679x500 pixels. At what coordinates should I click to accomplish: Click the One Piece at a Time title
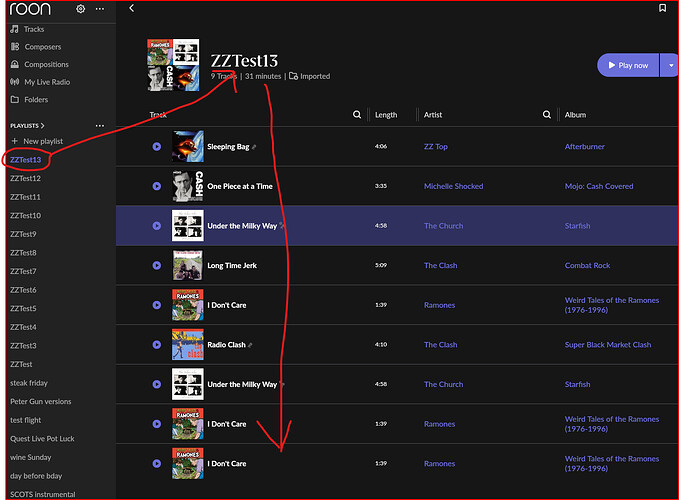(x=240, y=186)
